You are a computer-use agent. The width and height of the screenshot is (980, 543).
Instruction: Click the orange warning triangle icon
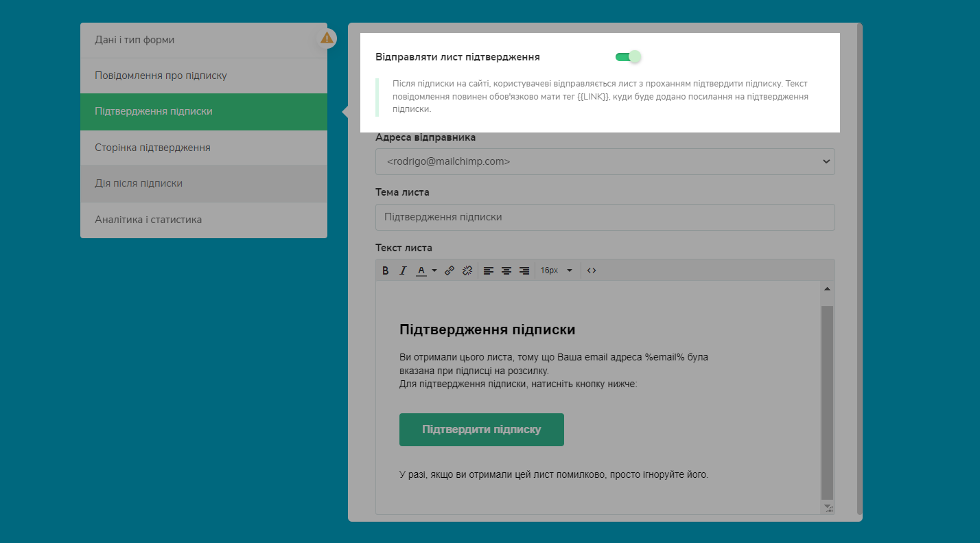[327, 38]
